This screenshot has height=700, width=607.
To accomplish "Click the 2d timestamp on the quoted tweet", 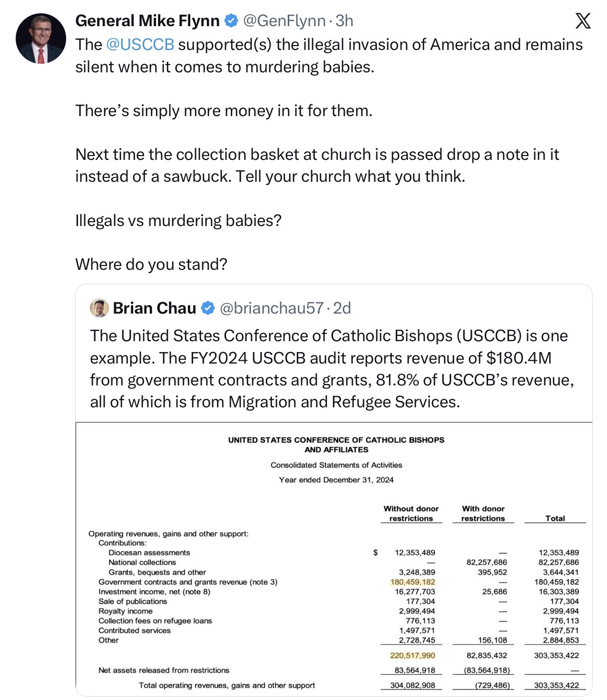I will pyautogui.click(x=342, y=308).
